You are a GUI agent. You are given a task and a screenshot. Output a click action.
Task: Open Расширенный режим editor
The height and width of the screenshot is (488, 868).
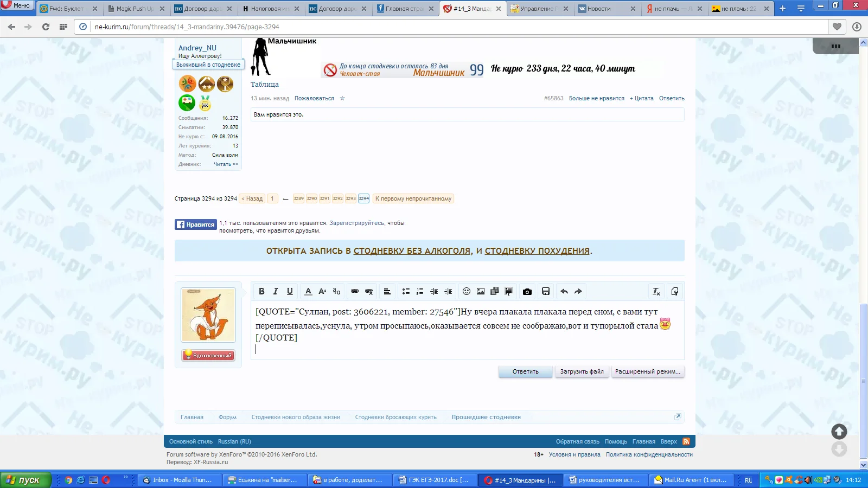pos(648,371)
